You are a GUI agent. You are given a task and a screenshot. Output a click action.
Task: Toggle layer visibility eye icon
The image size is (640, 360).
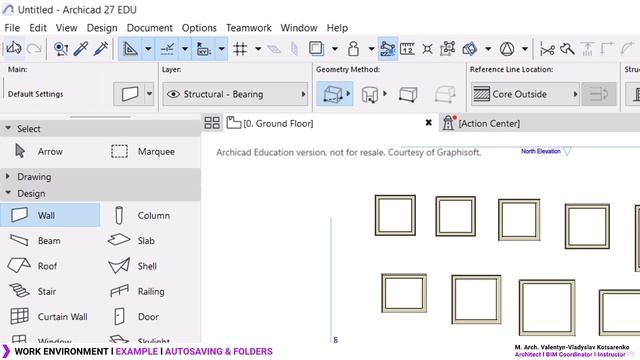click(173, 94)
